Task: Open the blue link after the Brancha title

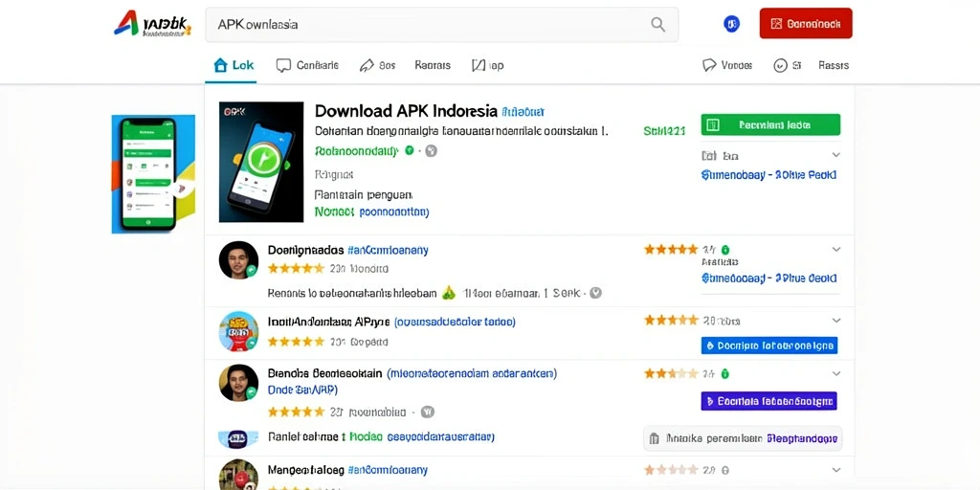Action: pos(472,374)
